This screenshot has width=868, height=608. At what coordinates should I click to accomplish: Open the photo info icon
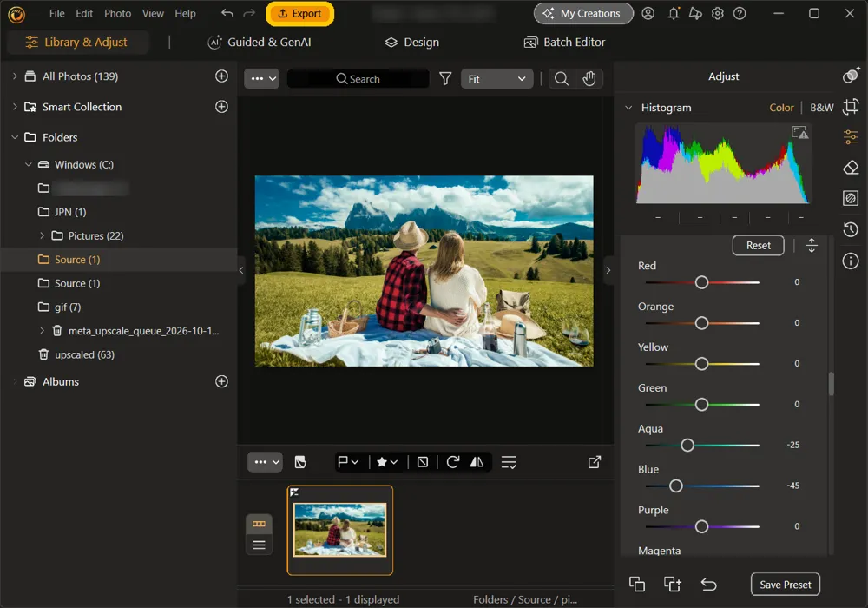(x=851, y=261)
